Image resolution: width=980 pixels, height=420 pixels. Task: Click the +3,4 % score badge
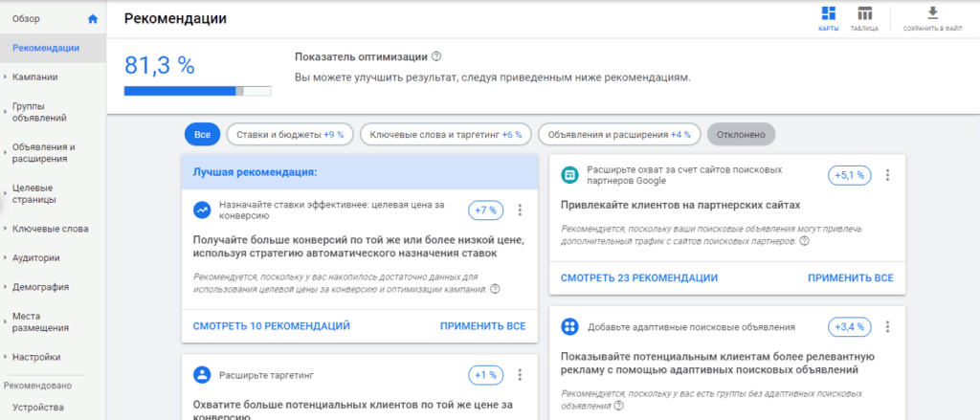click(850, 326)
